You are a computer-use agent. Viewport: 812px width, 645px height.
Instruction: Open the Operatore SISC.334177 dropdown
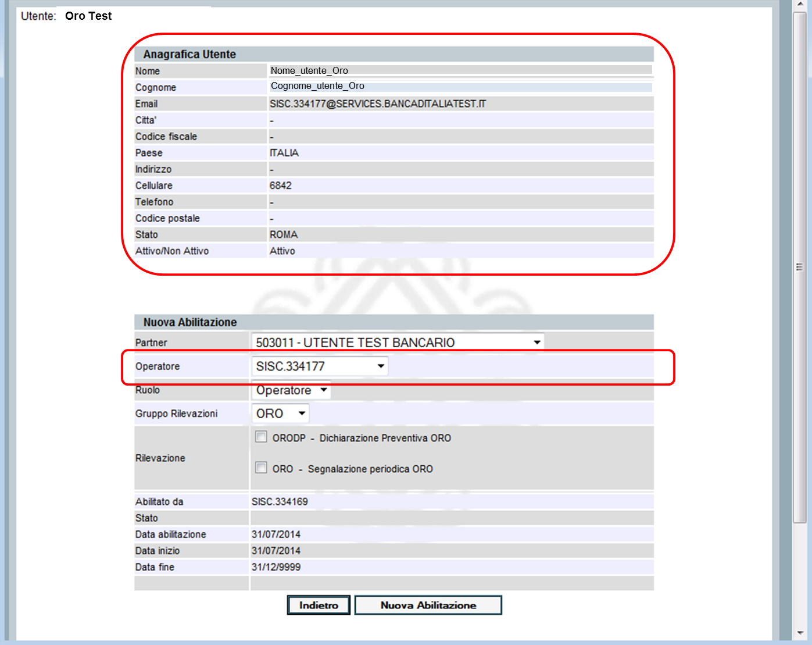320,366
